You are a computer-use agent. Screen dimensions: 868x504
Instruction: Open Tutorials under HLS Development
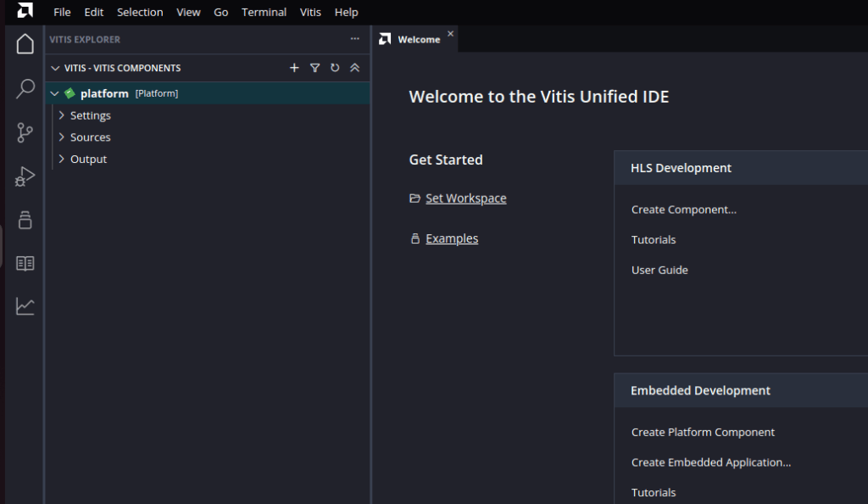pyautogui.click(x=654, y=240)
